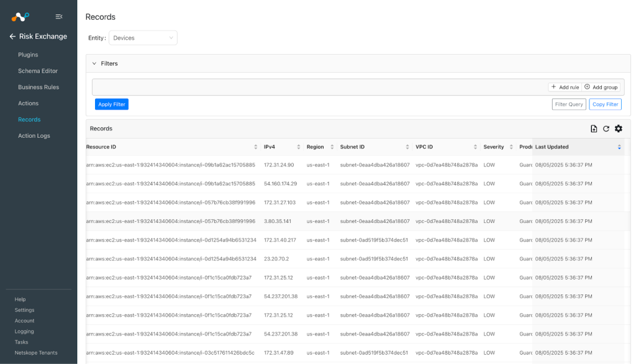Open Actions in the sidebar
Image resolution: width=636 pixels, height=364 pixels.
29,104
